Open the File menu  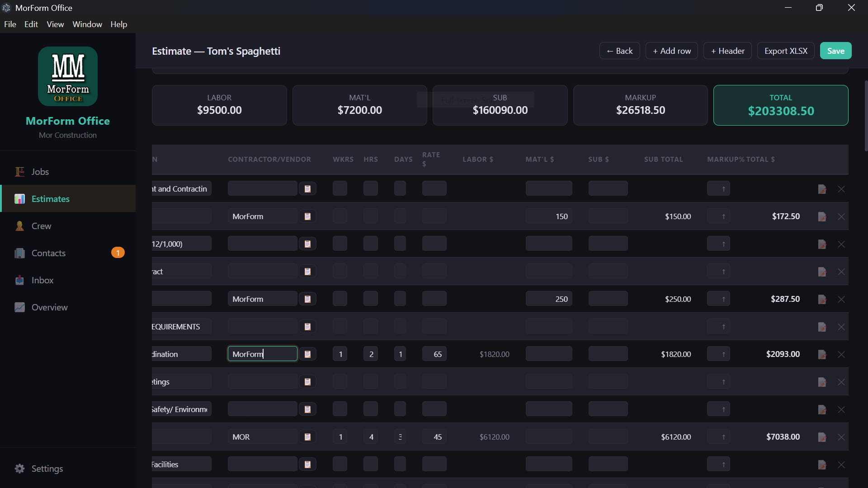[x=10, y=24]
